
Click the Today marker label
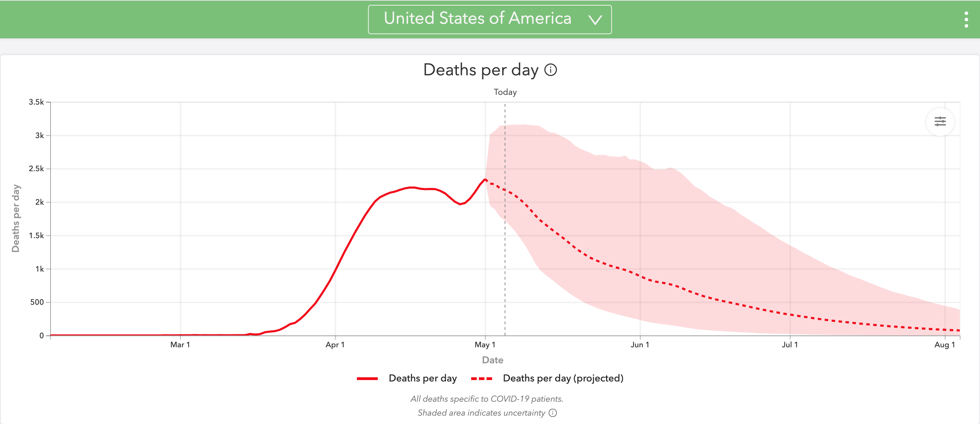point(505,92)
